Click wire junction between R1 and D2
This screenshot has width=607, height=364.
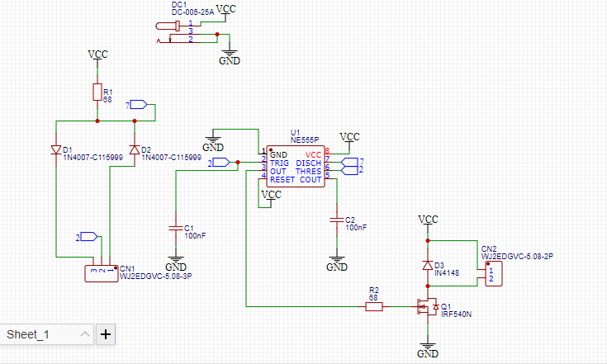pyautogui.click(x=135, y=121)
